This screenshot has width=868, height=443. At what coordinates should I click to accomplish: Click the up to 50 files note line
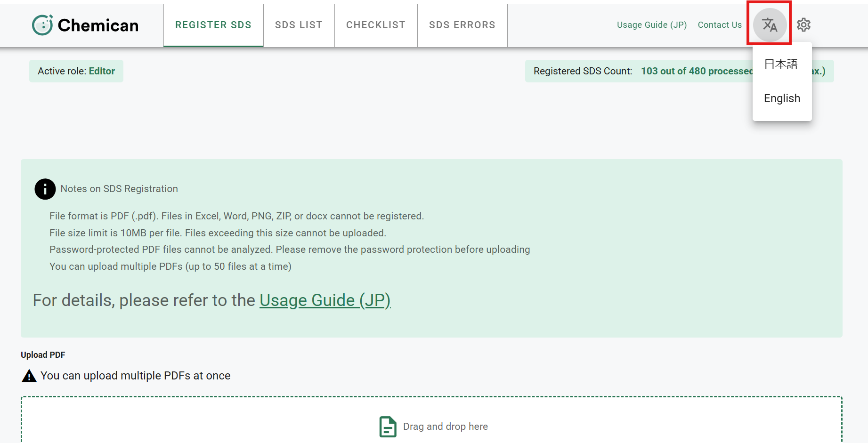[170, 266]
